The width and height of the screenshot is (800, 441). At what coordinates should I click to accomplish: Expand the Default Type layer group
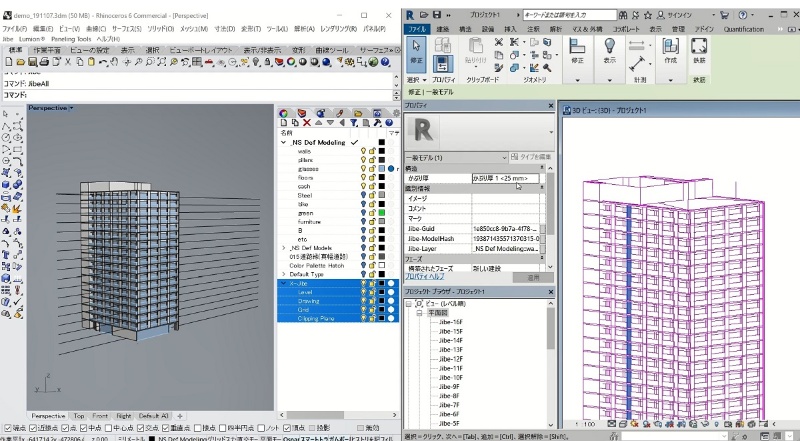(x=283, y=274)
